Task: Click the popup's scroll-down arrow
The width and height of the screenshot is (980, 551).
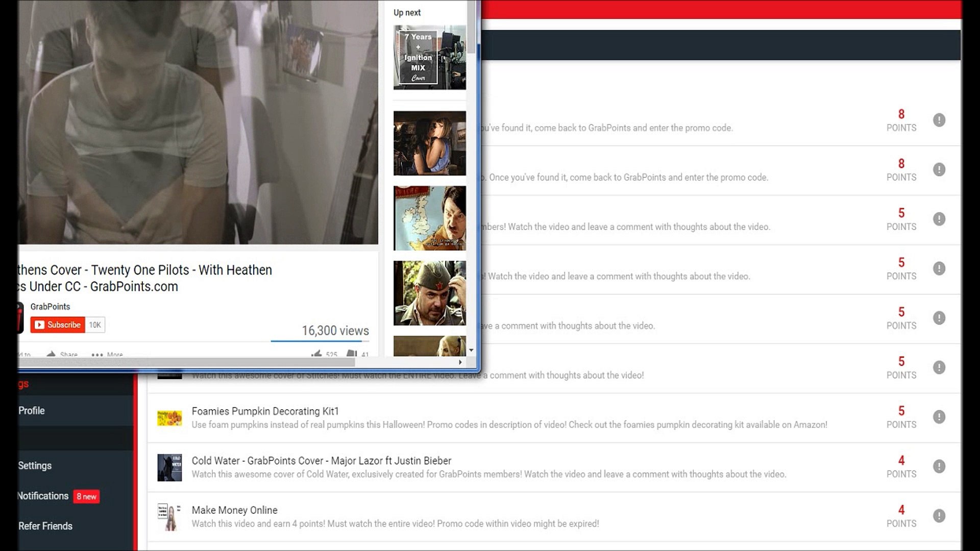Action: coord(471,350)
